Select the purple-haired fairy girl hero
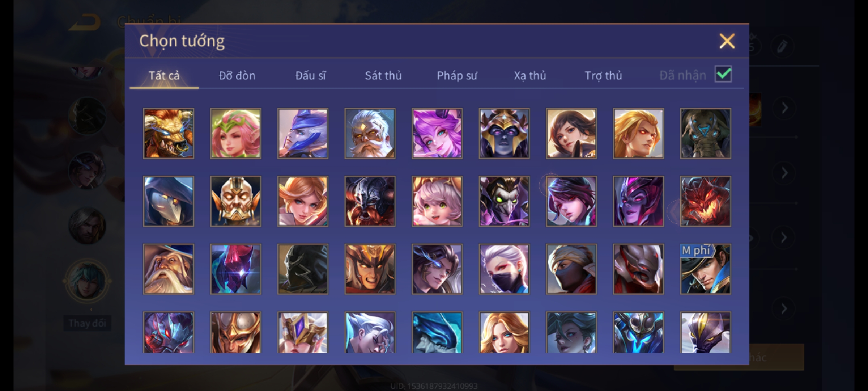The height and width of the screenshot is (391, 868). (x=437, y=133)
